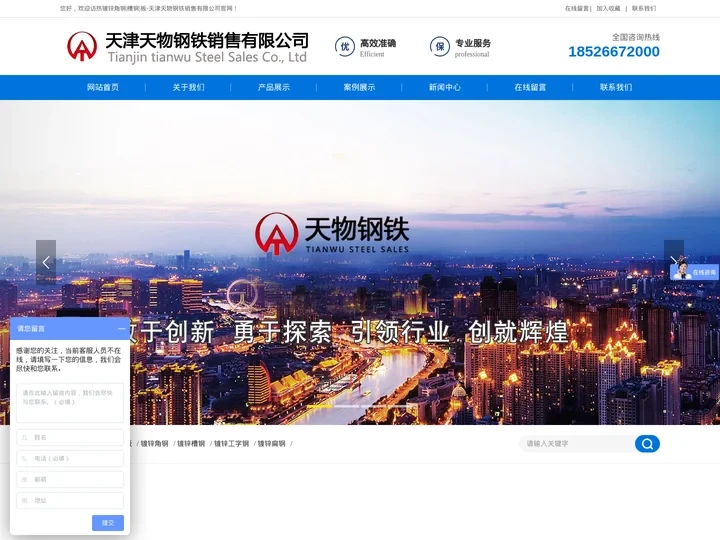Viewport: 720px width, 540px height.
Task: Click the 优 efficiency badge icon
Action: pos(345,47)
